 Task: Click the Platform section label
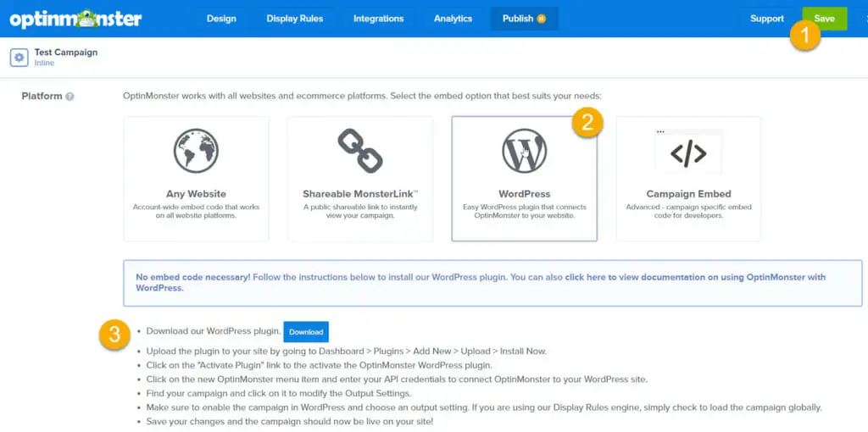[42, 97]
